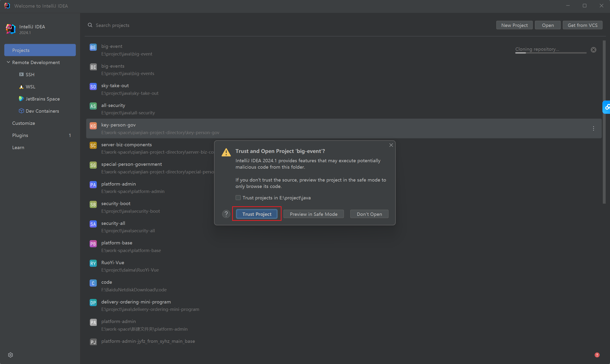
Task: Select the Projects tab
Action: click(x=40, y=50)
